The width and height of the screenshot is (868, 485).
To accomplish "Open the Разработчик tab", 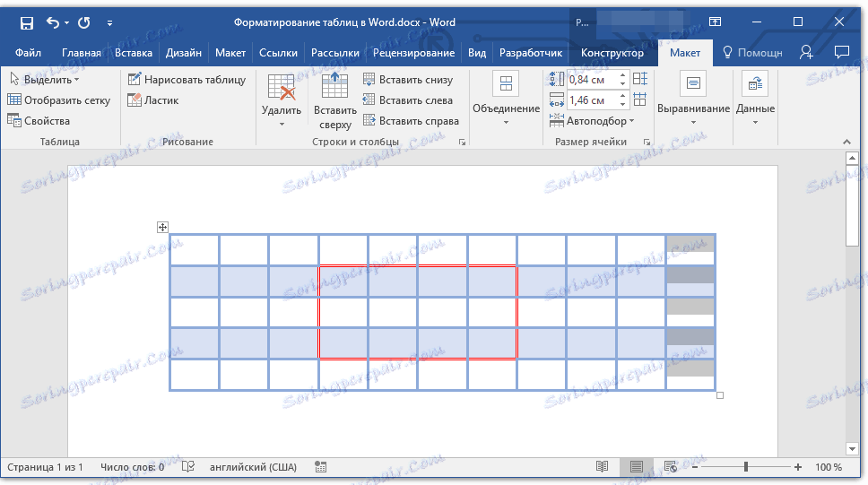I will point(530,53).
